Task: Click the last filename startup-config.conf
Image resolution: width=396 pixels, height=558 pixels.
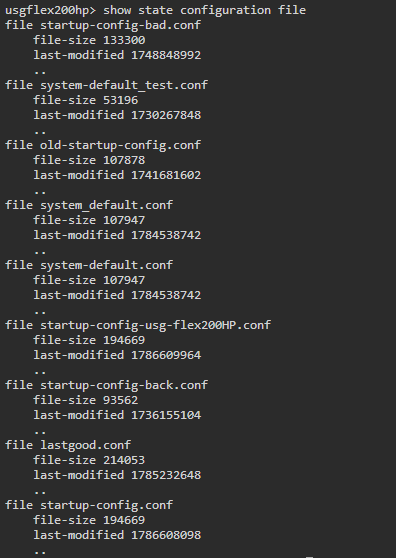Action: click(107, 505)
